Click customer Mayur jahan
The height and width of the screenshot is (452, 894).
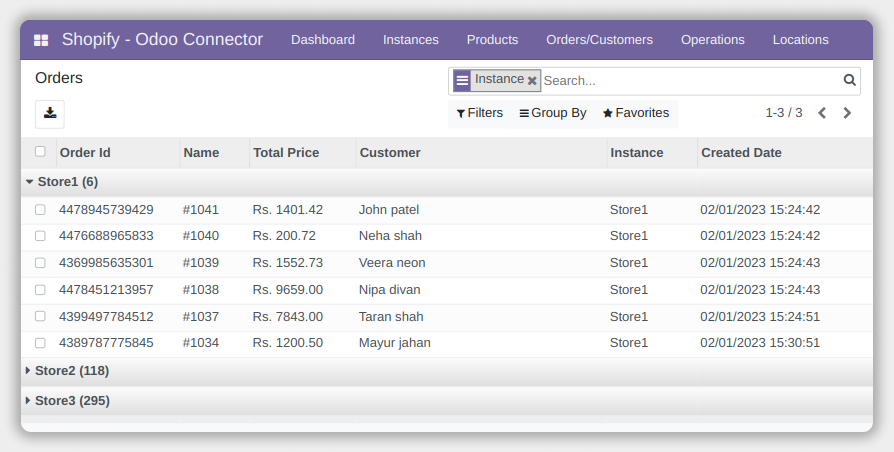[395, 343]
